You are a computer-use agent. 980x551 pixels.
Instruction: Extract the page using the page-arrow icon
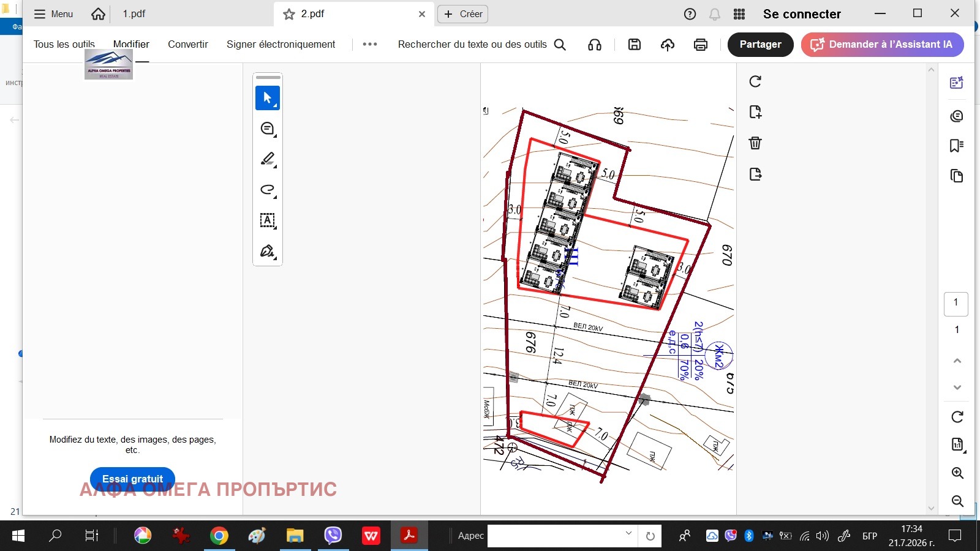[x=755, y=174]
